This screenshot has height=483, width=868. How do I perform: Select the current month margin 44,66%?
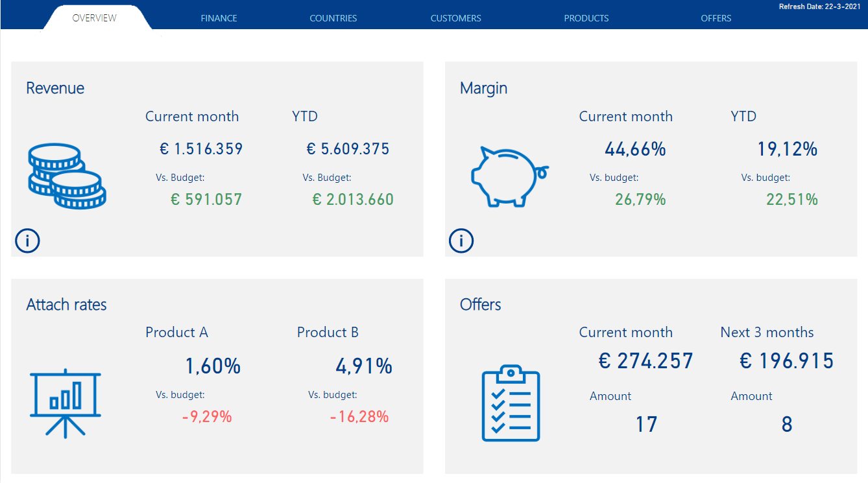[635, 150]
